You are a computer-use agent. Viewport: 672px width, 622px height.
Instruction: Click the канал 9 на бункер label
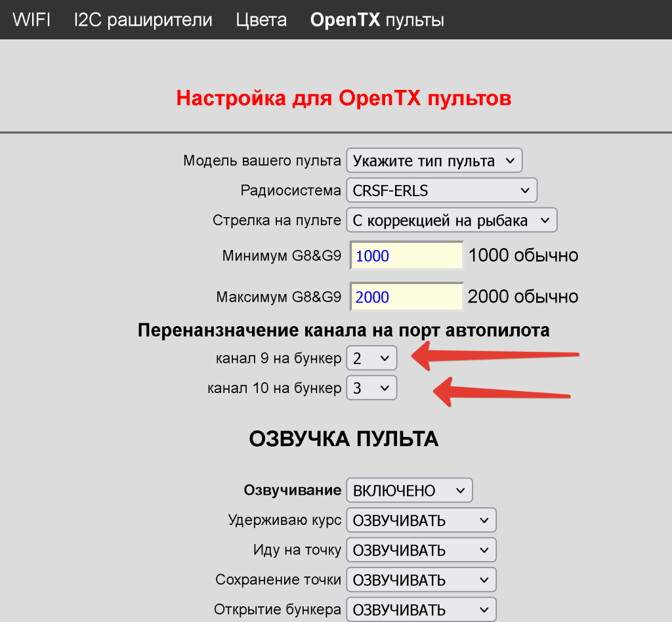point(278,358)
